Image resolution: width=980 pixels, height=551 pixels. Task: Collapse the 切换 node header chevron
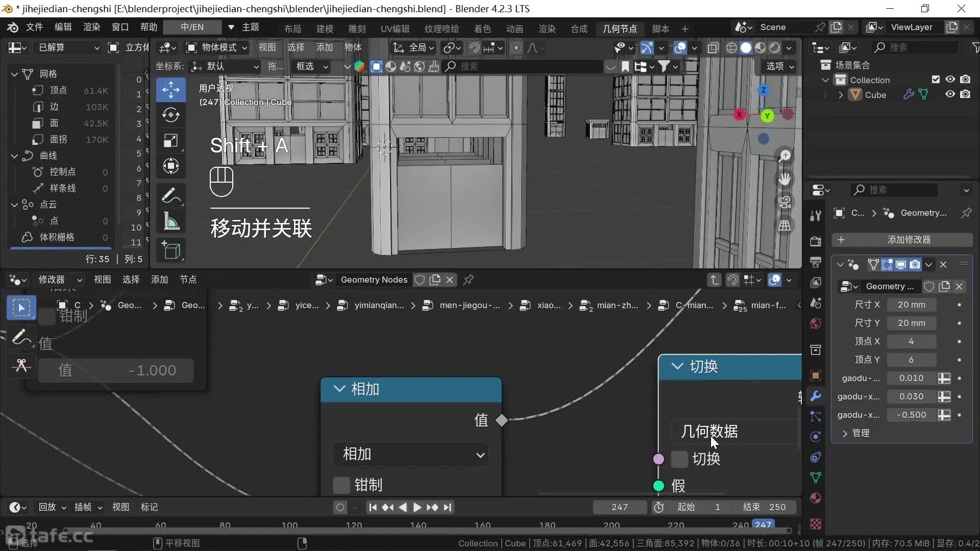point(677,366)
